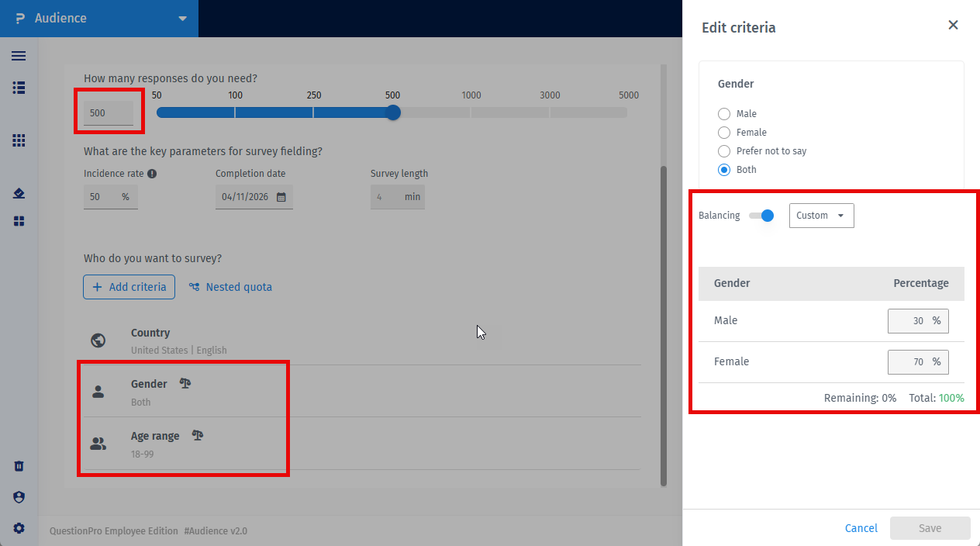Select the Female radio button
Image resolution: width=980 pixels, height=546 pixels.
pyautogui.click(x=724, y=133)
